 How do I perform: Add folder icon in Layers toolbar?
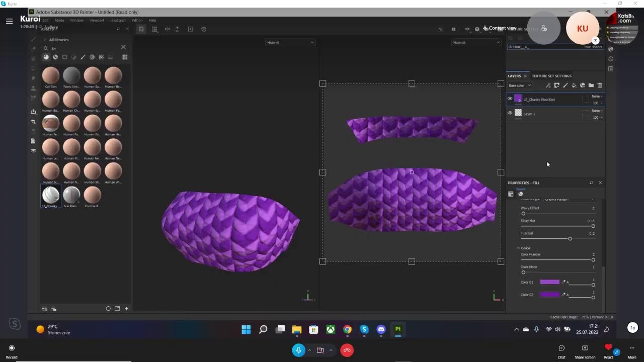pos(591,85)
